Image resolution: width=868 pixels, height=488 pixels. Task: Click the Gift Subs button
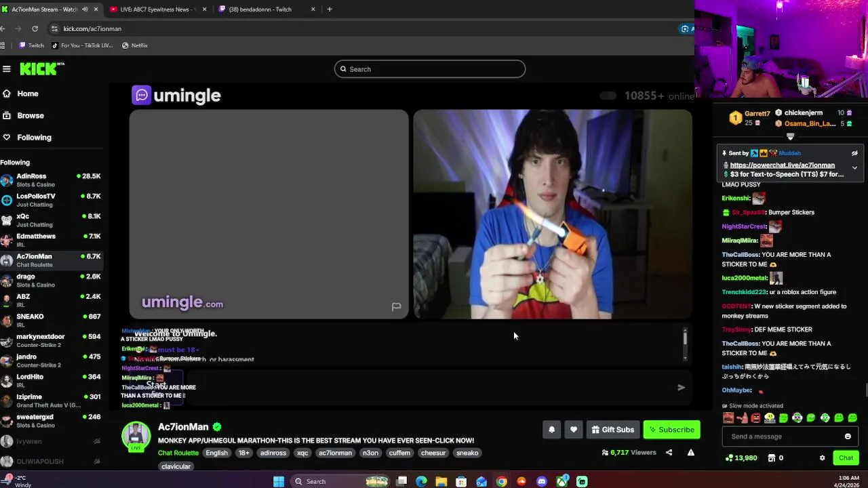(613, 429)
